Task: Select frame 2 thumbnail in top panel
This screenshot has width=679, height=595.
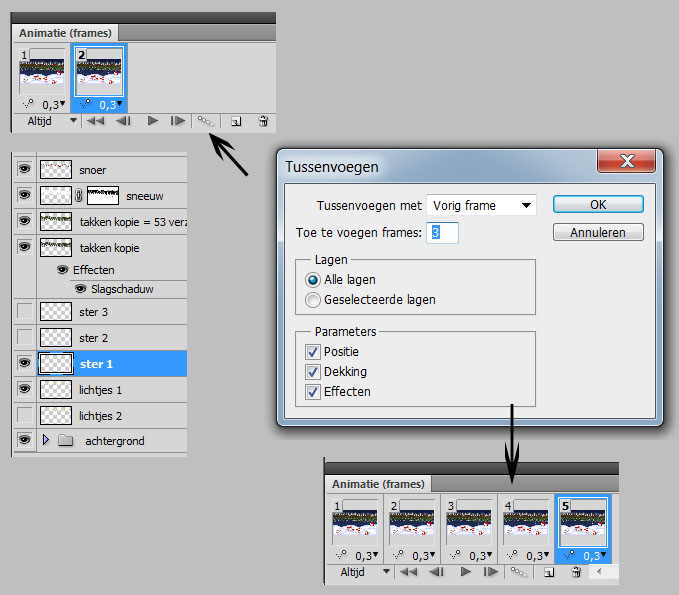Action: pos(99,72)
